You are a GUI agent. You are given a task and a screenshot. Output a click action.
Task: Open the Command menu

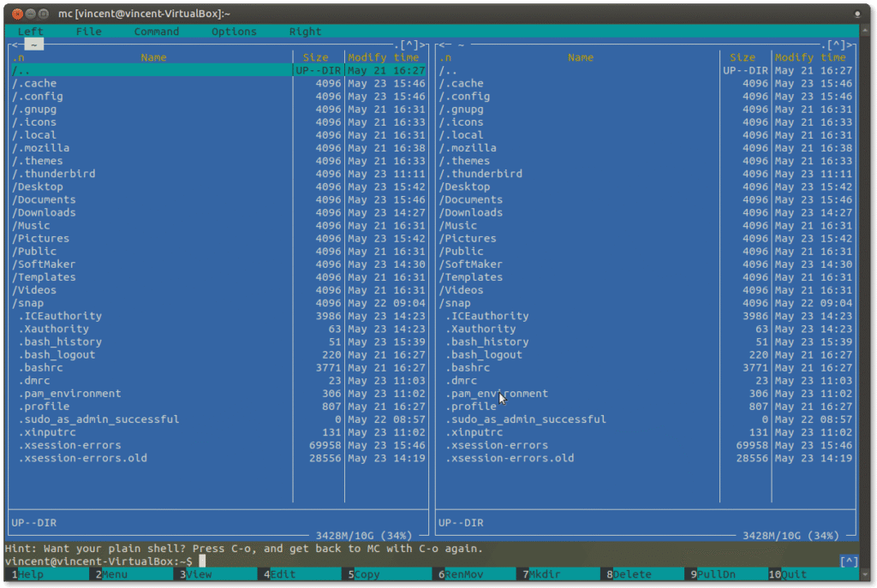coord(156,32)
